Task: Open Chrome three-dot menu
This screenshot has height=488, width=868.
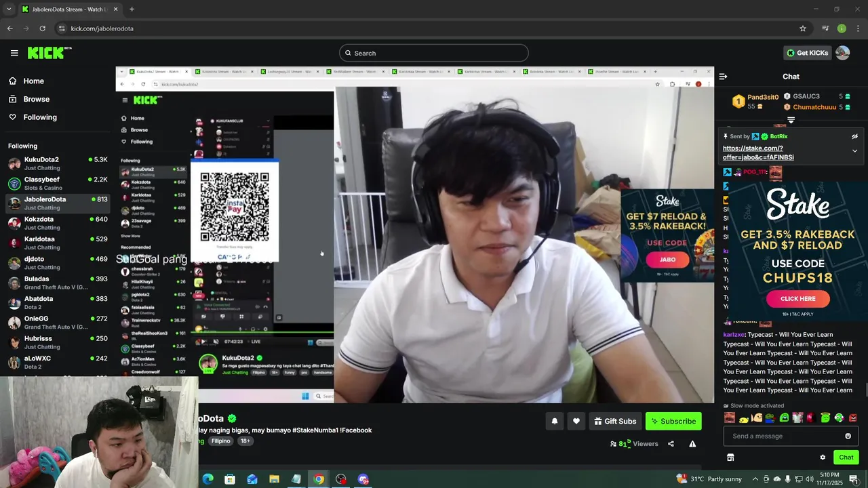Action: [x=859, y=28]
